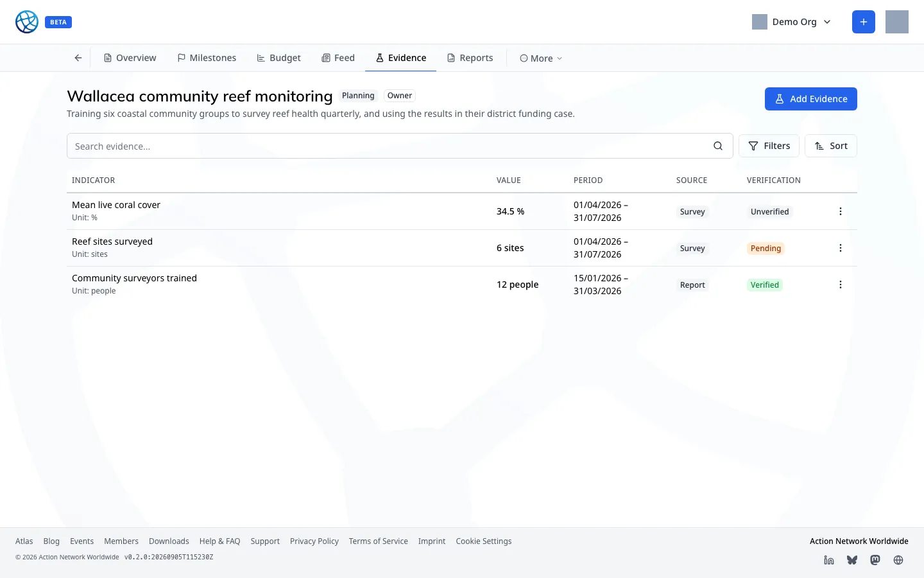Switch to the Budget tab
Screen dimensions: 924x578
tap(278, 58)
